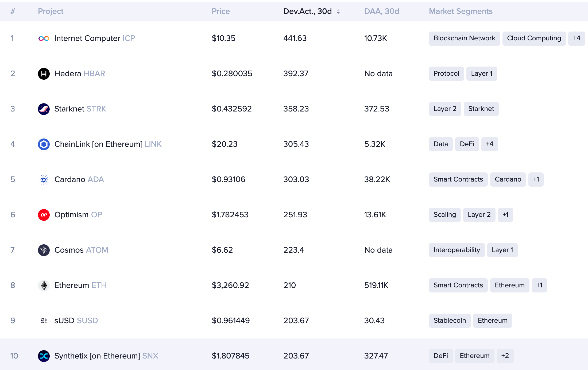This screenshot has height=370, width=588.
Task: Select the Data tag for ChainLink
Action: click(x=441, y=144)
